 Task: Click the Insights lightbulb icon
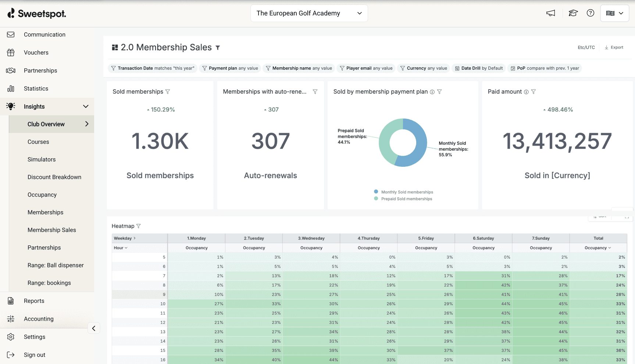(x=11, y=107)
